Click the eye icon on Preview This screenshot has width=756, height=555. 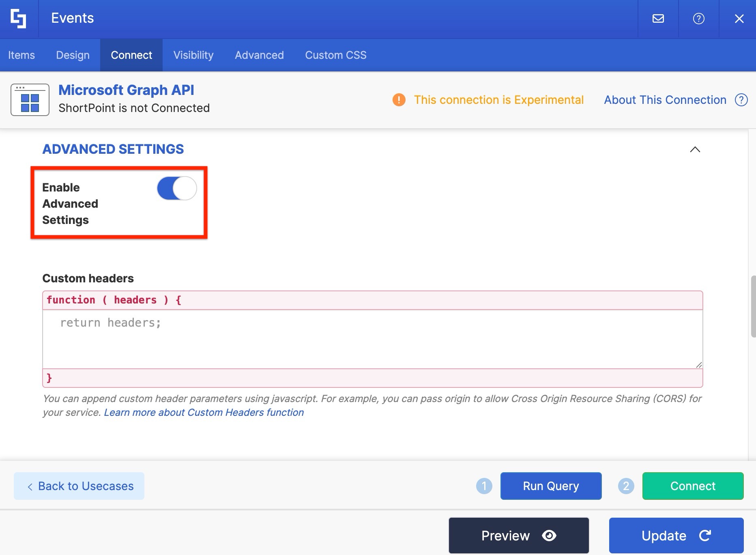click(x=549, y=536)
